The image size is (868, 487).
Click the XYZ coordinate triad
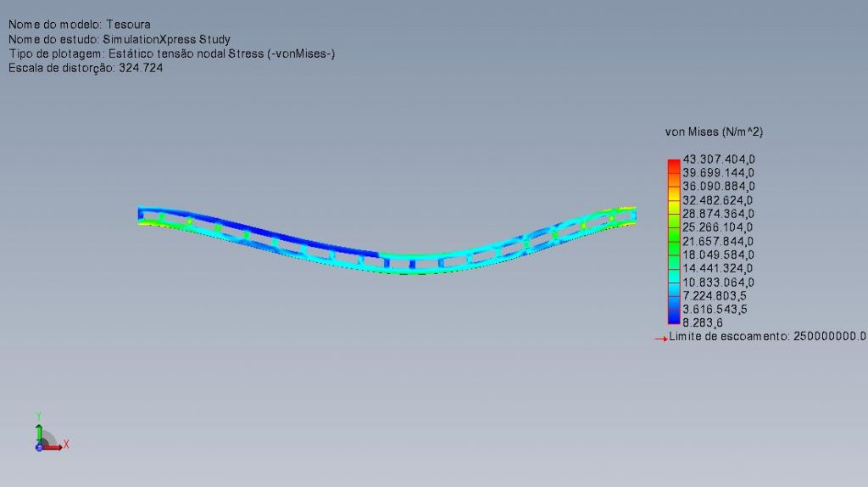coord(51,432)
